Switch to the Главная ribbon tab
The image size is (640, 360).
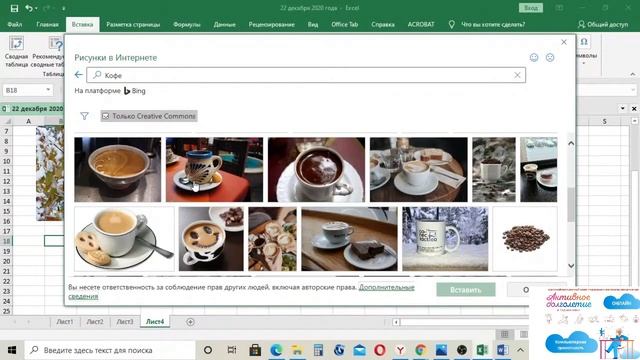pyautogui.click(x=47, y=24)
